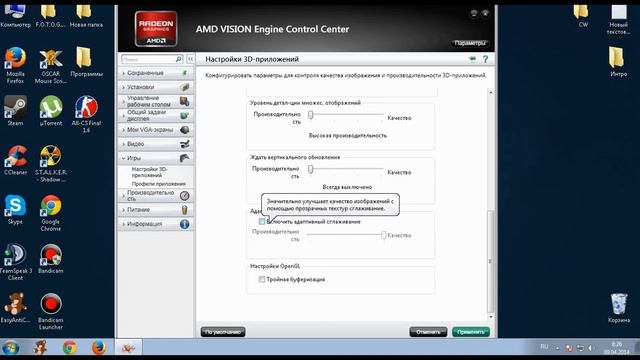Image resolution: width=640 pixels, height=360 pixels.
Task: Expand Управление рабочим столом section
Action: pyautogui.click(x=156, y=101)
